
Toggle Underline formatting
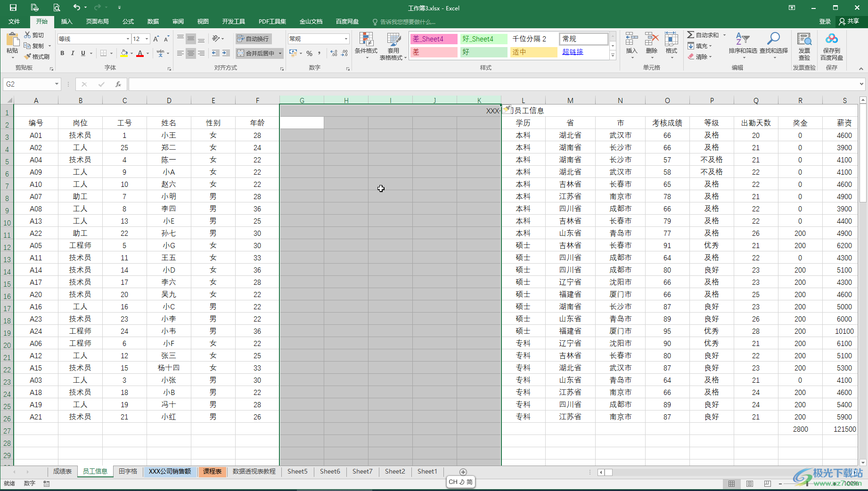point(83,53)
